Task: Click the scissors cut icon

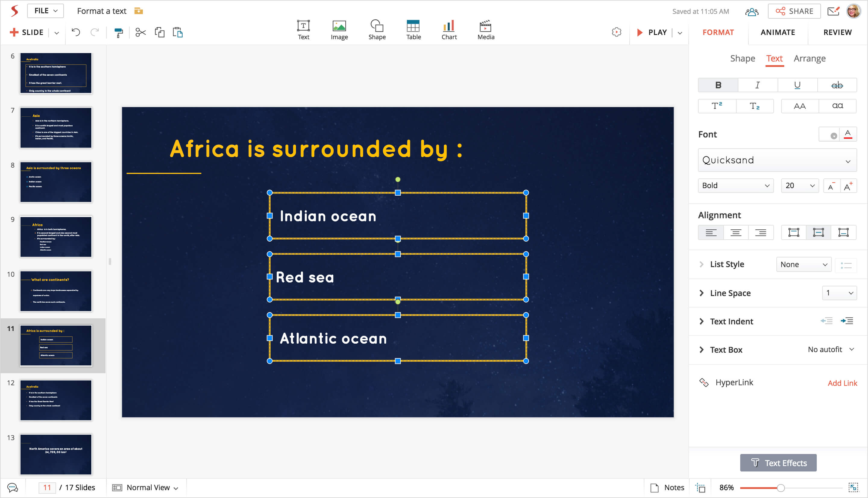Action: 140,33
